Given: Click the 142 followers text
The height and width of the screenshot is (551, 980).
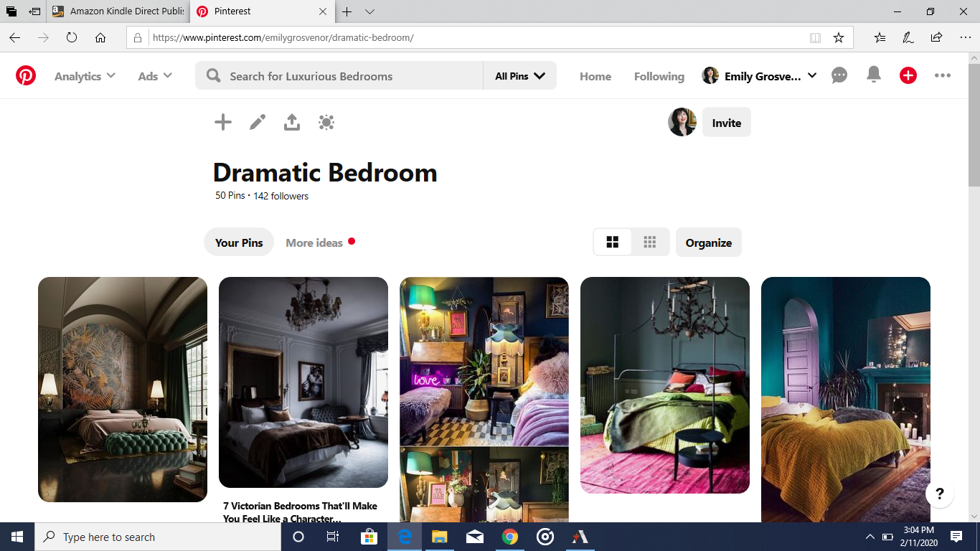Looking at the screenshot, I should tap(281, 196).
